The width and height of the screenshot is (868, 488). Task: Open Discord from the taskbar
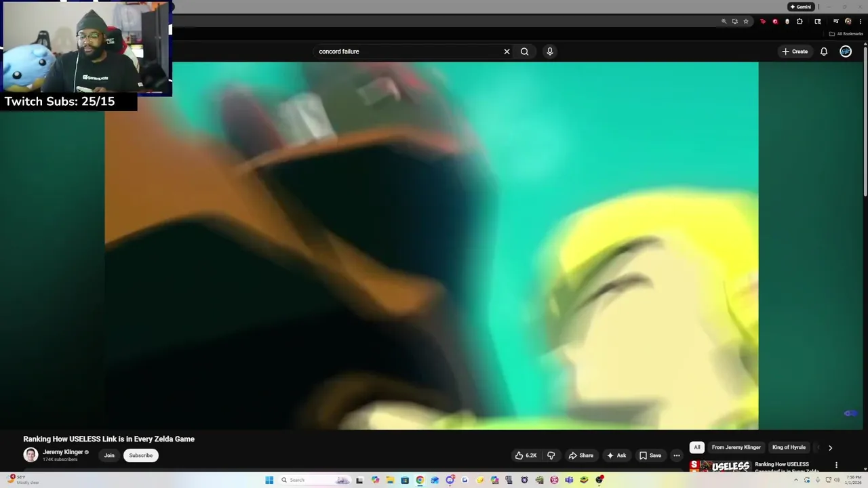450,480
